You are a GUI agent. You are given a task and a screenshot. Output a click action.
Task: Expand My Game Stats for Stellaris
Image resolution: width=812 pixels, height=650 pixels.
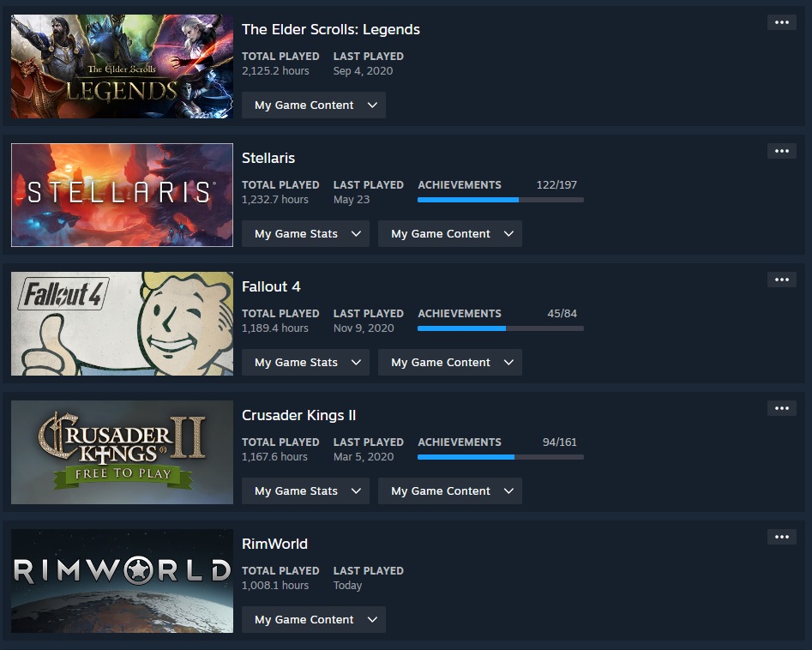point(305,233)
